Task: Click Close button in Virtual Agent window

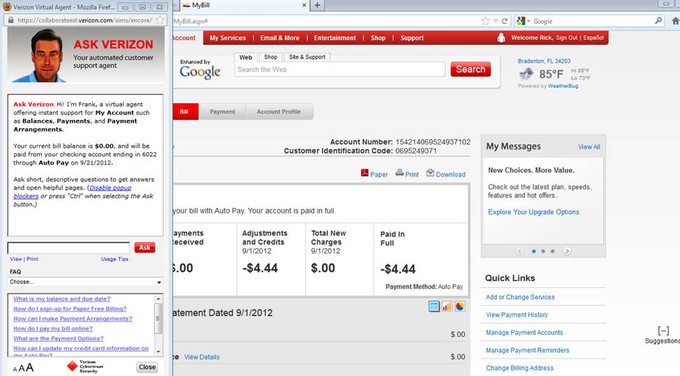Action: (147, 367)
